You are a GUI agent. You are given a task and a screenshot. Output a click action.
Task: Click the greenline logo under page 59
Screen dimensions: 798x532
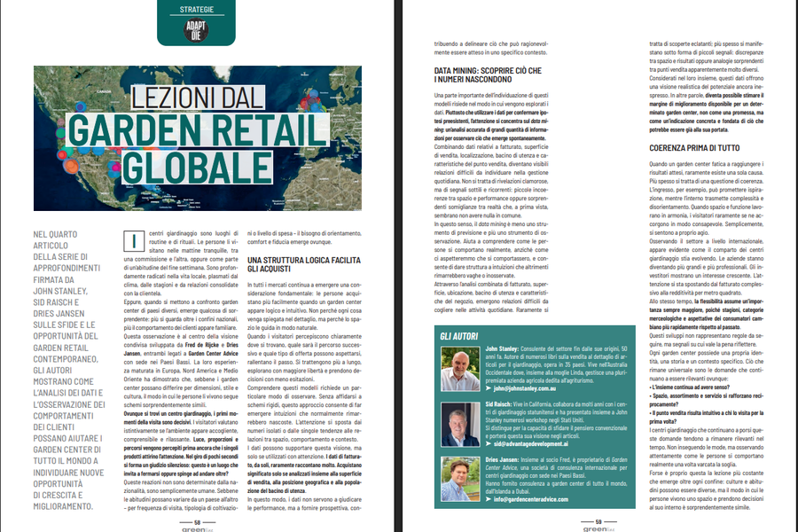click(x=598, y=529)
